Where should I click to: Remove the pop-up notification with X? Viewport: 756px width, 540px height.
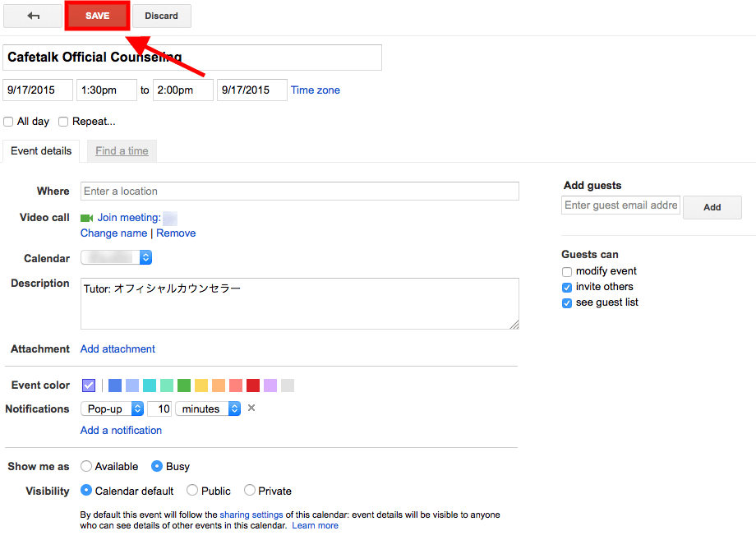[251, 408]
